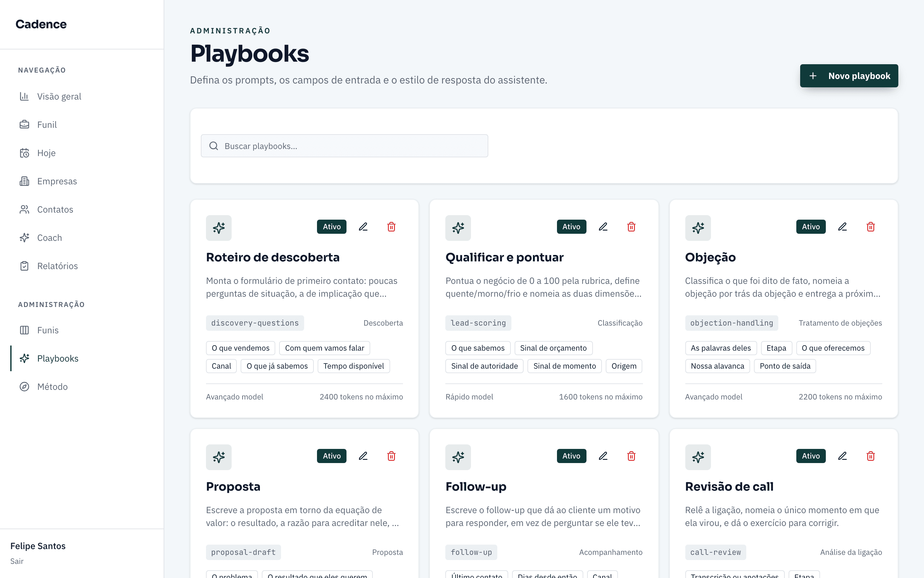Click the Funis columns icon
This screenshot has height=578, width=924.
point(24,330)
